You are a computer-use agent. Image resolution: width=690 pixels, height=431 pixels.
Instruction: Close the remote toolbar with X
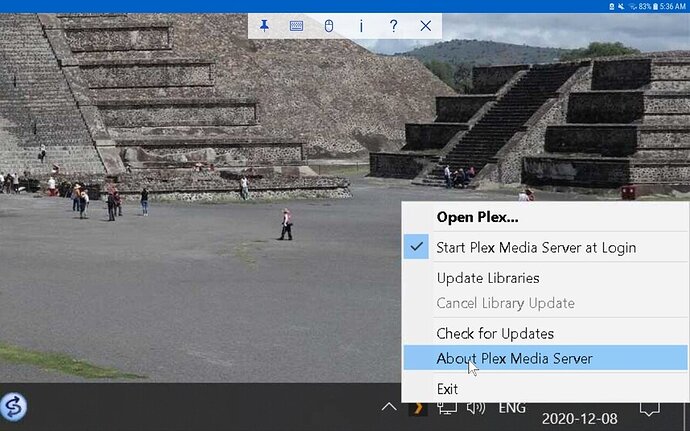tap(426, 26)
